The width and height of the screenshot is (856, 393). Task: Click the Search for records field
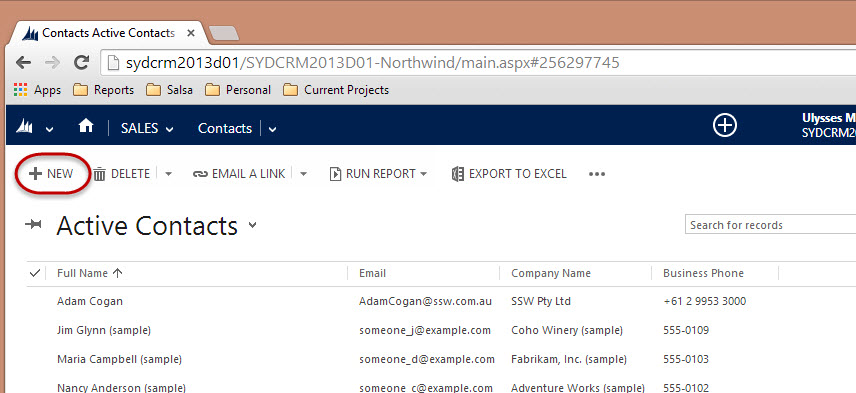(x=770, y=225)
